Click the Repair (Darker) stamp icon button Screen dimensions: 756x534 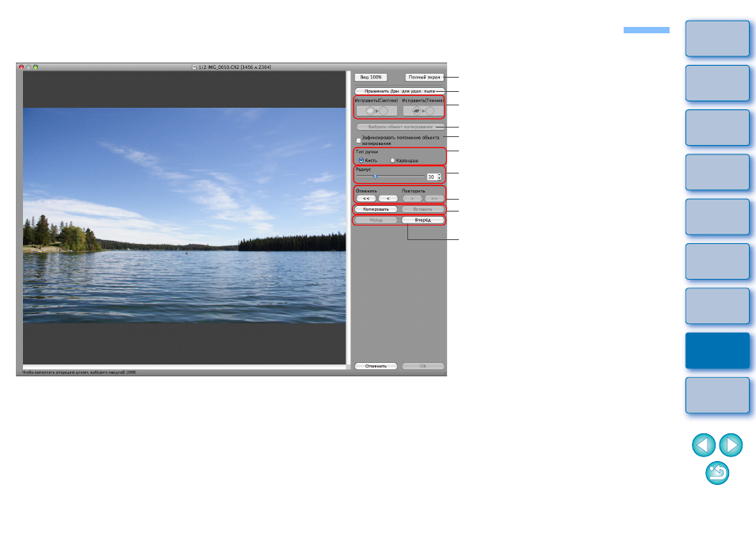[423, 111]
